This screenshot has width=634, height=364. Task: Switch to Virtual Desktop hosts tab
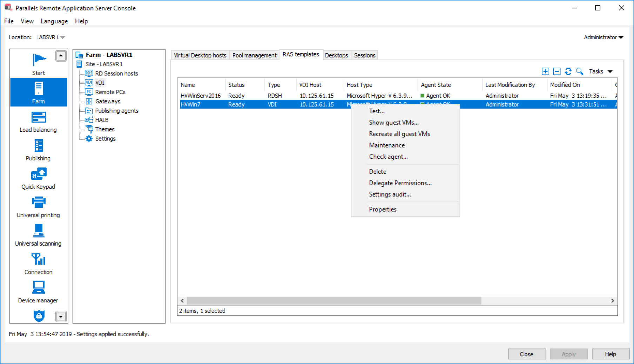click(200, 55)
